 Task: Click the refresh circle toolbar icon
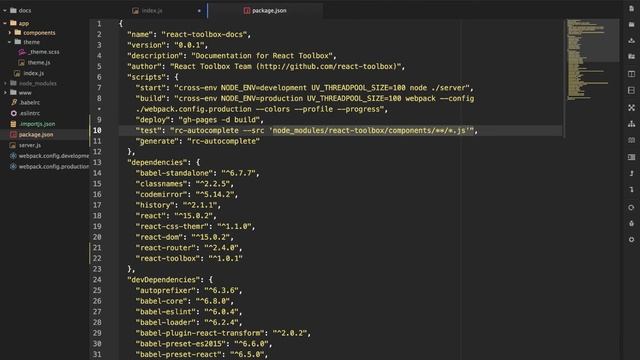click(x=631, y=207)
